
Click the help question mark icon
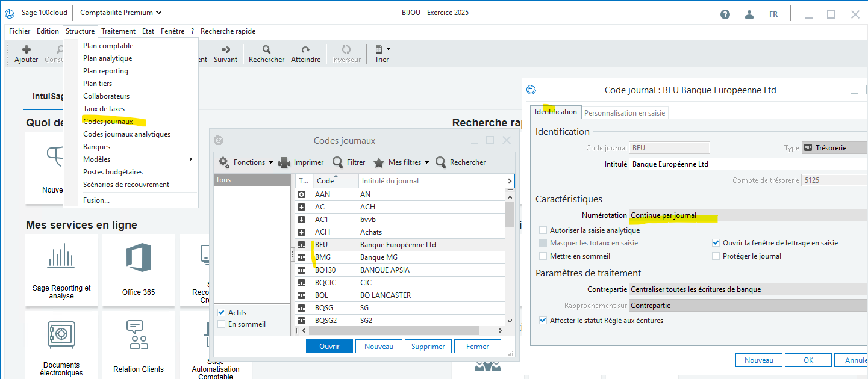click(x=726, y=14)
